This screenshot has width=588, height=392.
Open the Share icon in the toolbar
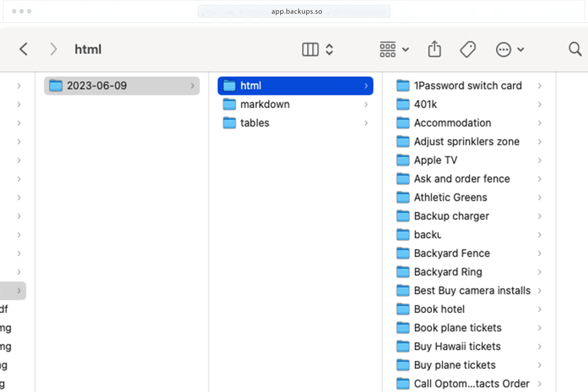tap(434, 49)
